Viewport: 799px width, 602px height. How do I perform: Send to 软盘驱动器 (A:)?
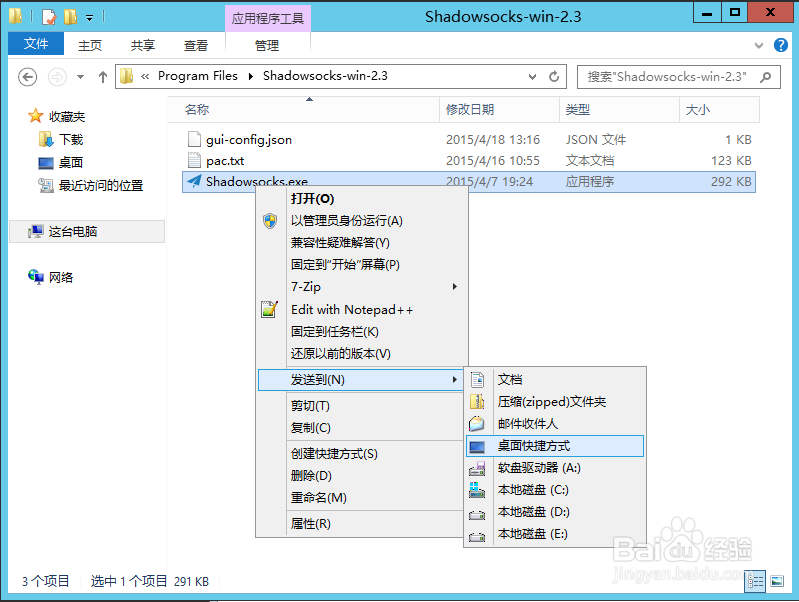tap(555, 468)
